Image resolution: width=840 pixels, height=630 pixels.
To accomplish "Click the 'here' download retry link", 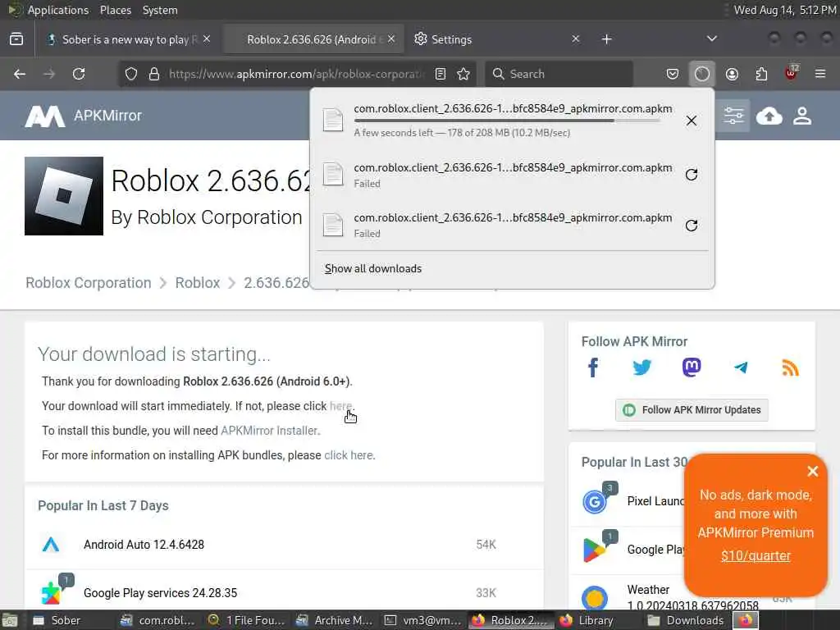I will [340, 406].
